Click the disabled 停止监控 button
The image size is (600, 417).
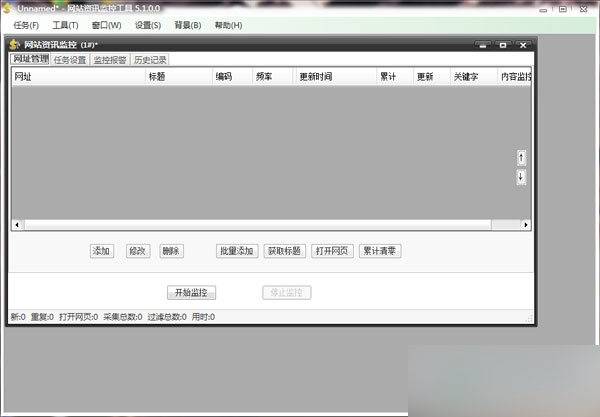(287, 293)
